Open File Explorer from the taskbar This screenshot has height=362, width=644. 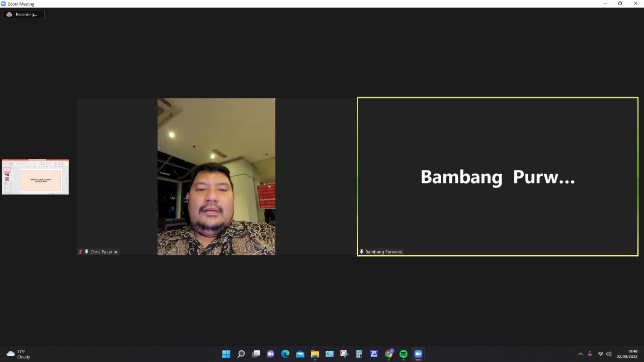[x=315, y=354]
